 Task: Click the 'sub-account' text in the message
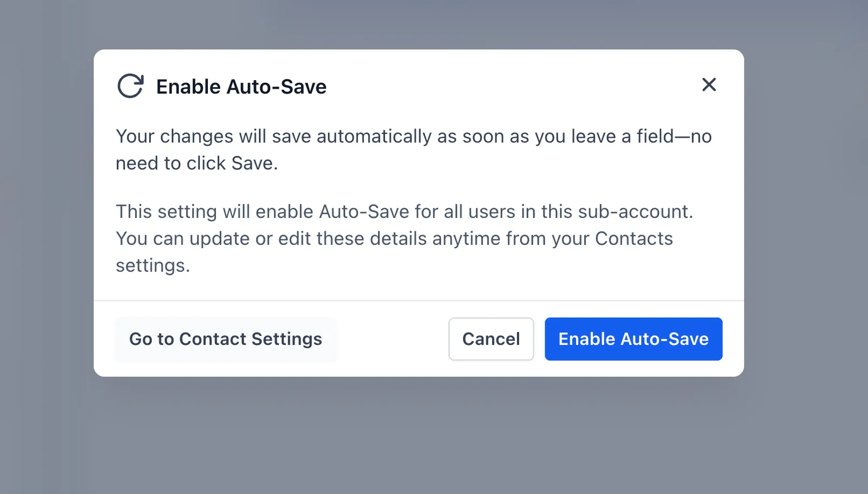[x=635, y=211]
